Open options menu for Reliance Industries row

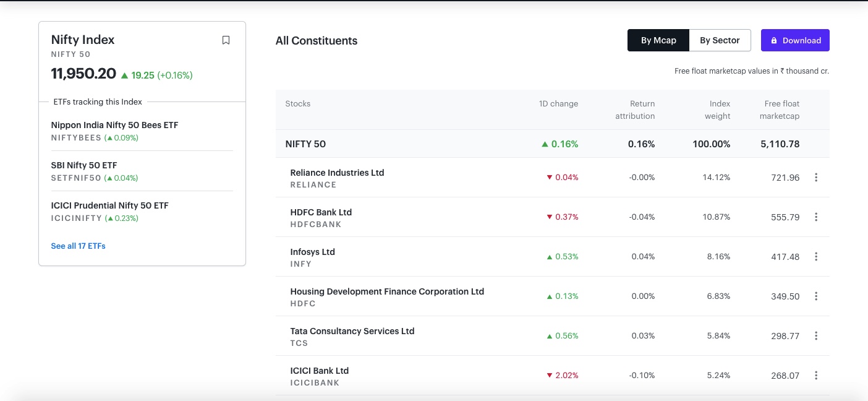(x=816, y=178)
